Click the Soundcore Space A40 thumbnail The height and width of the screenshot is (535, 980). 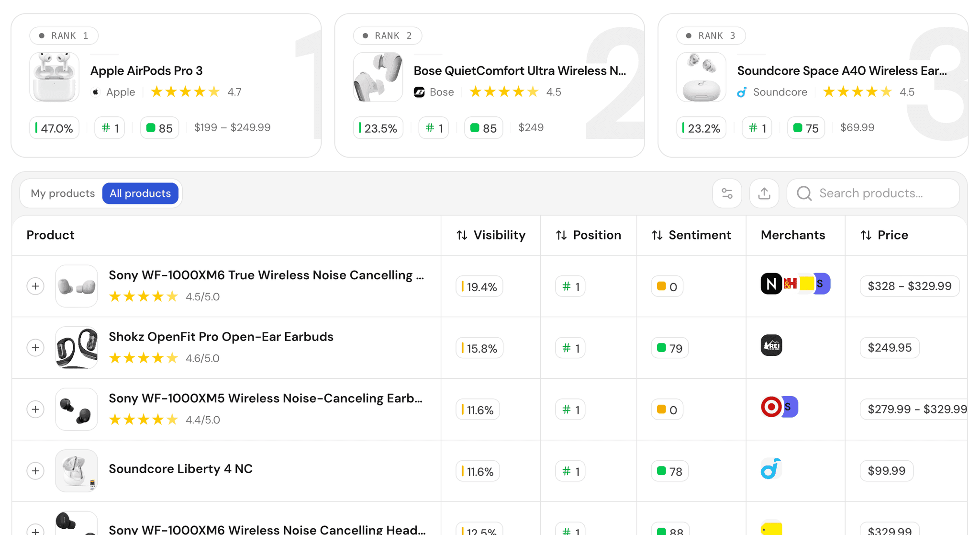(x=702, y=77)
